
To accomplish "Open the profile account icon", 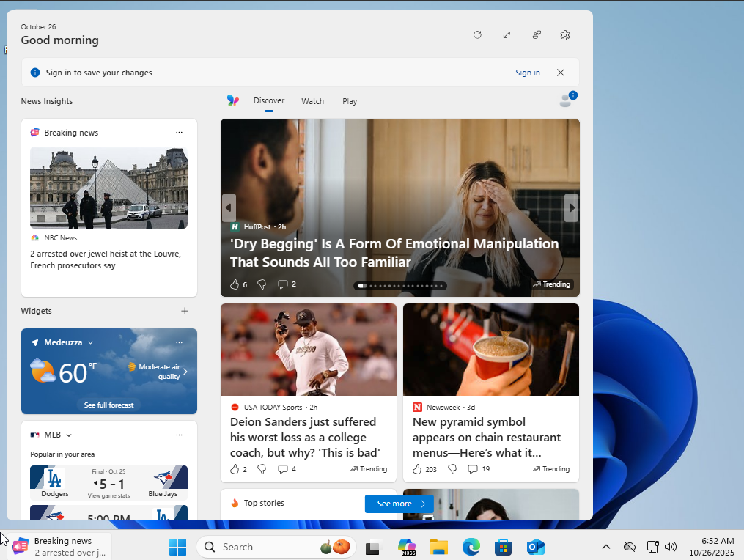I will [x=567, y=100].
